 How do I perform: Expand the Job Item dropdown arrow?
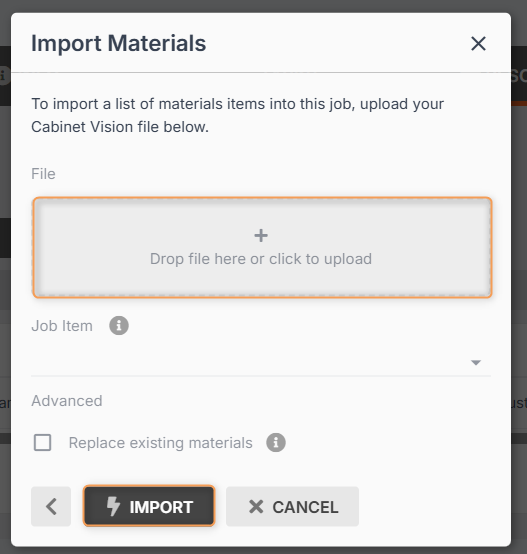tap(476, 363)
